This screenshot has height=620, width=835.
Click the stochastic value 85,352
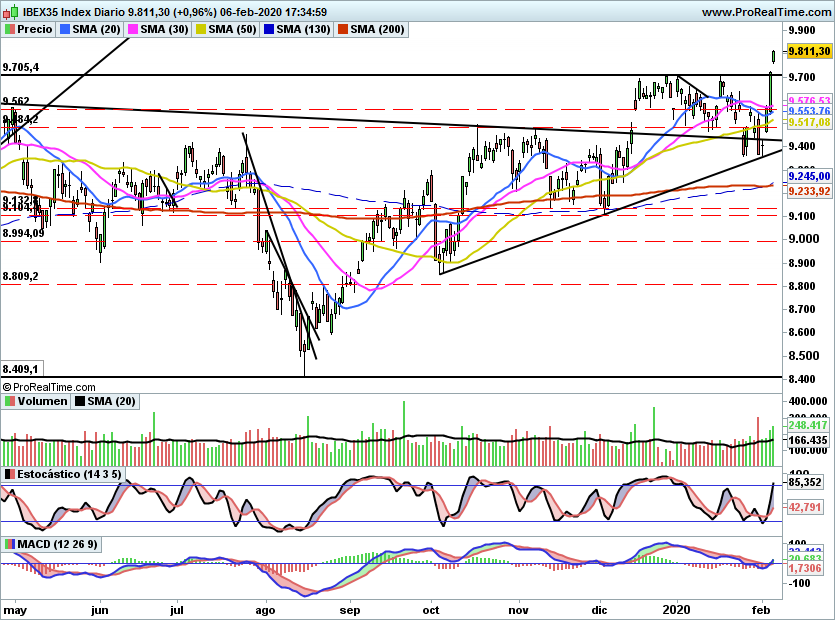[804, 483]
